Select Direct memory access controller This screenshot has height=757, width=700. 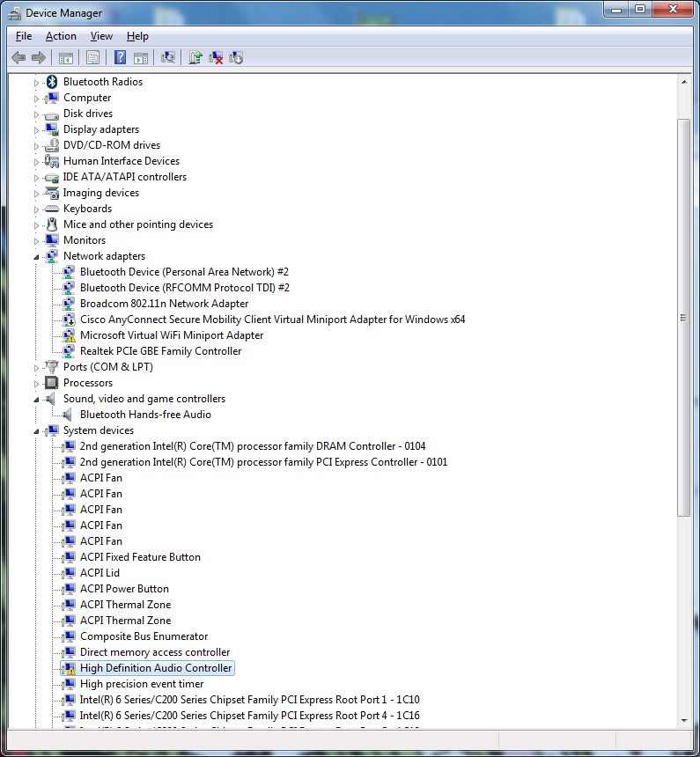coord(155,652)
